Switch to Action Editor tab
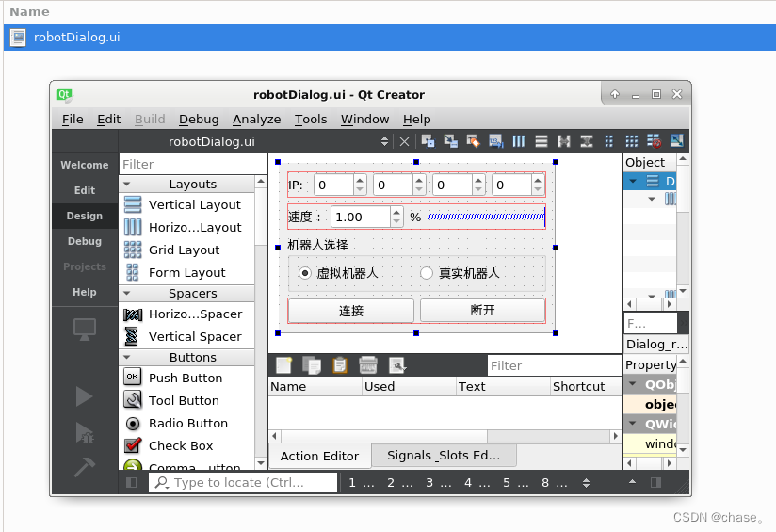 click(x=319, y=456)
